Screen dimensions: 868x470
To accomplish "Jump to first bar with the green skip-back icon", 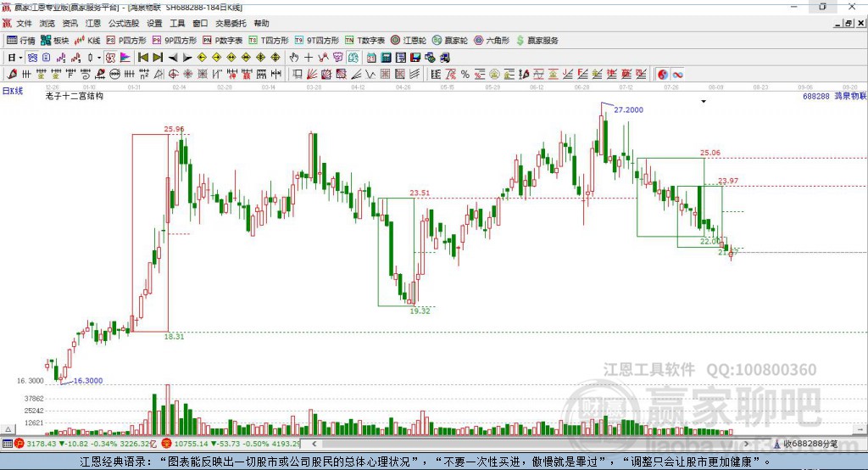I will [x=142, y=58].
